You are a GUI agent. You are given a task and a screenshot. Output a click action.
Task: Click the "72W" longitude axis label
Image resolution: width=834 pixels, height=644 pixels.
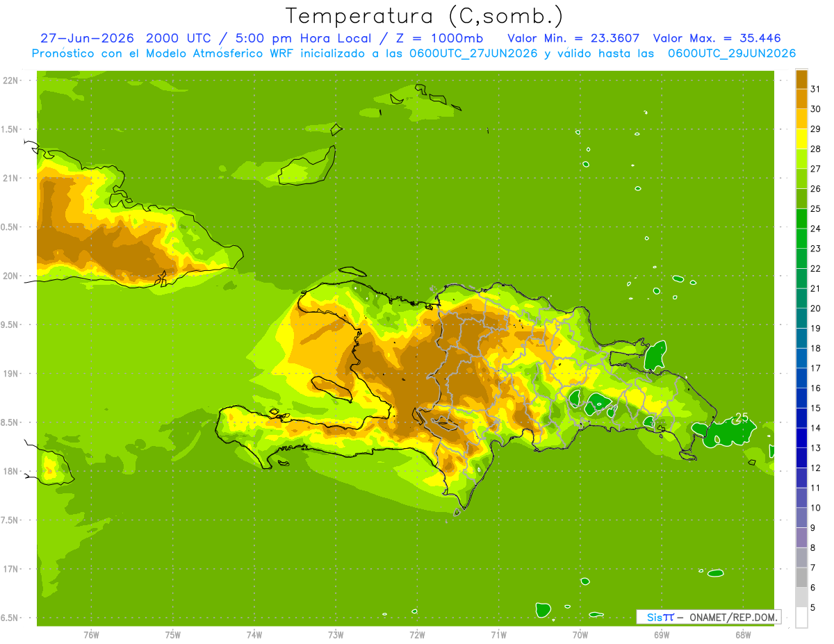click(x=416, y=635)
